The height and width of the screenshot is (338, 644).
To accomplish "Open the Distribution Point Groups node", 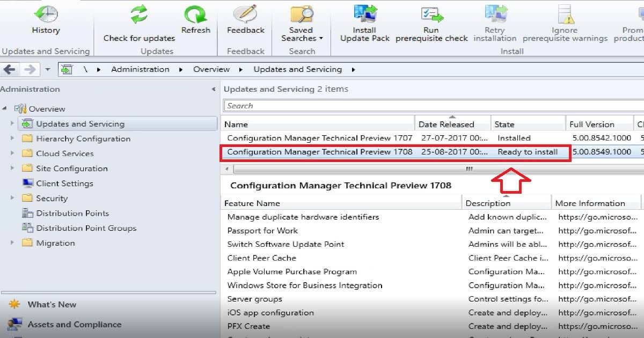I will coord(86,228).
